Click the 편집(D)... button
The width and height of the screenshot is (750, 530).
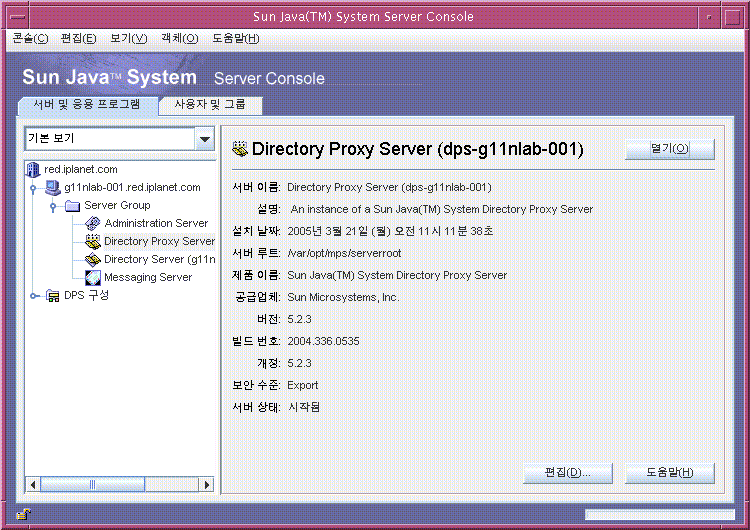click(568, 473)
